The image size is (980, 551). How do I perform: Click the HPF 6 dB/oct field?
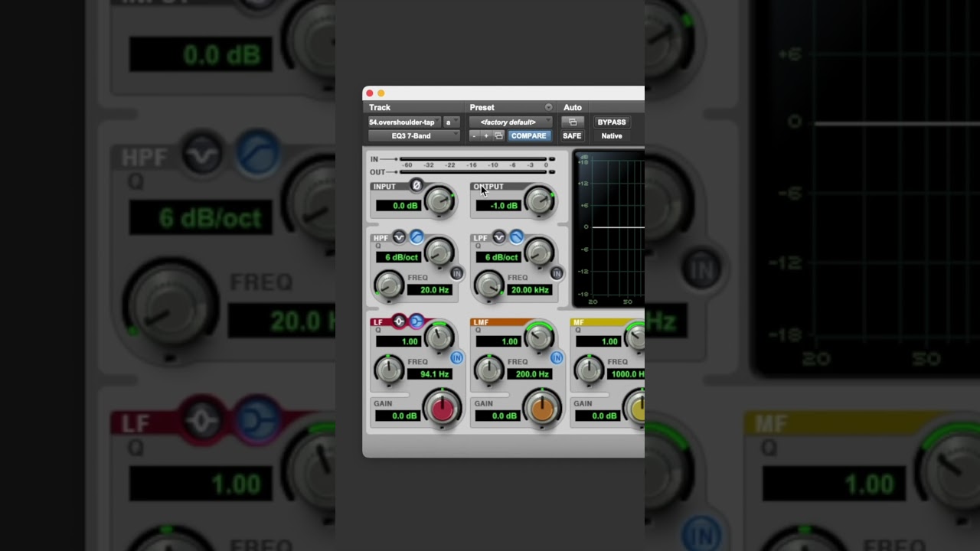(398, 257)
